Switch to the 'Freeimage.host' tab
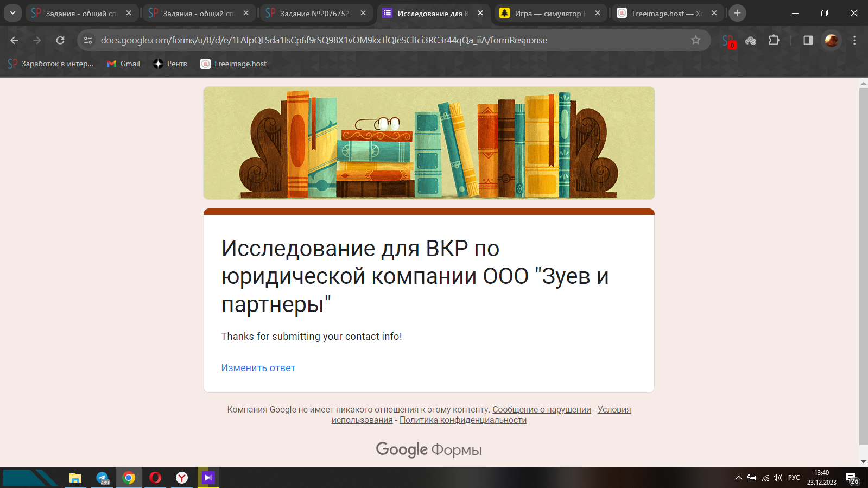Image resolution: width=868 pixels, height=488 pixels. [x=667, y=13]
